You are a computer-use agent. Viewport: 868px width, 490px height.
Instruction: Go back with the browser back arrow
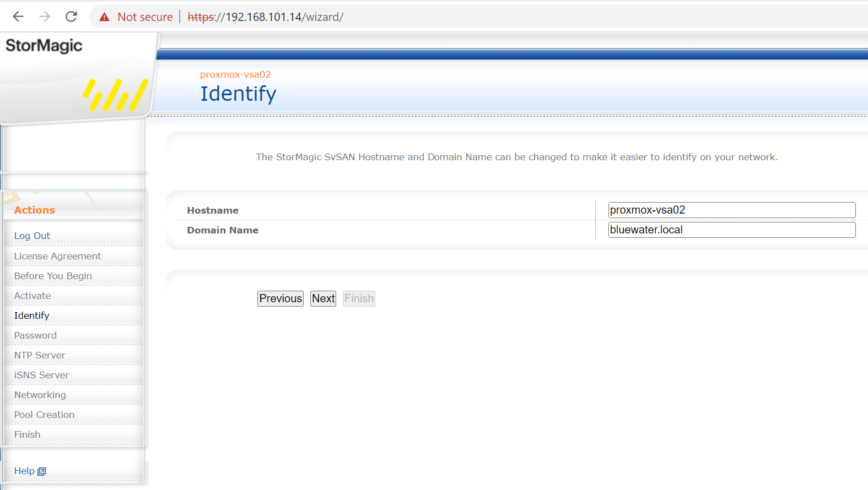click(18, 17)
